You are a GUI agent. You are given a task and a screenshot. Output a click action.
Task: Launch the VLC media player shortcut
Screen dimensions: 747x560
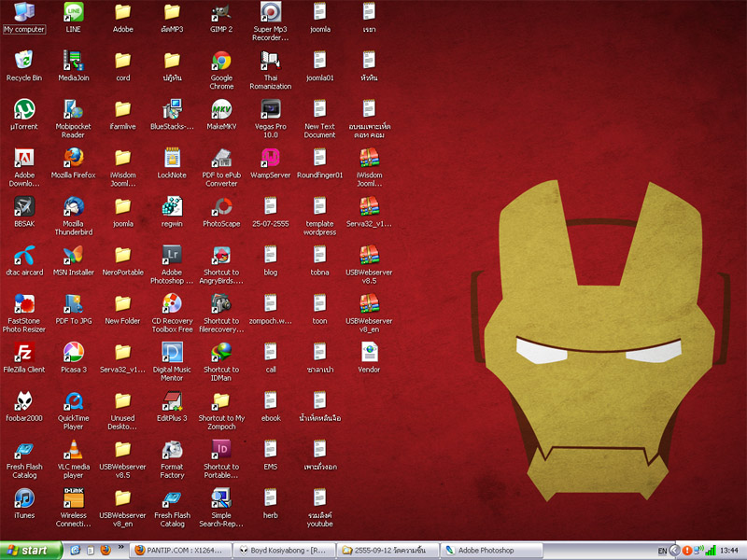coord(74,459)
